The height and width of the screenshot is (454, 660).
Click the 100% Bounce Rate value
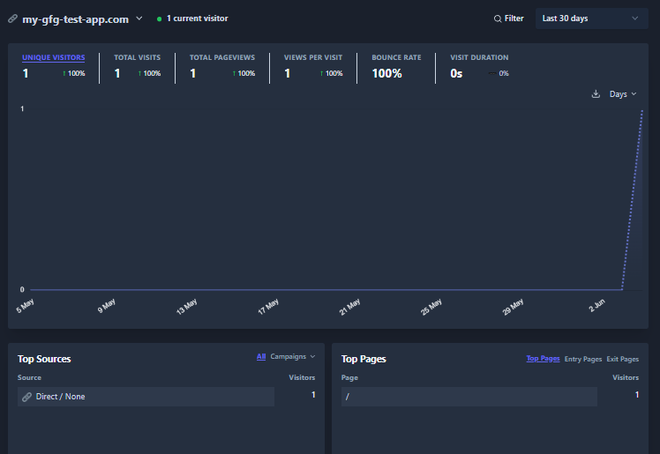387,74
